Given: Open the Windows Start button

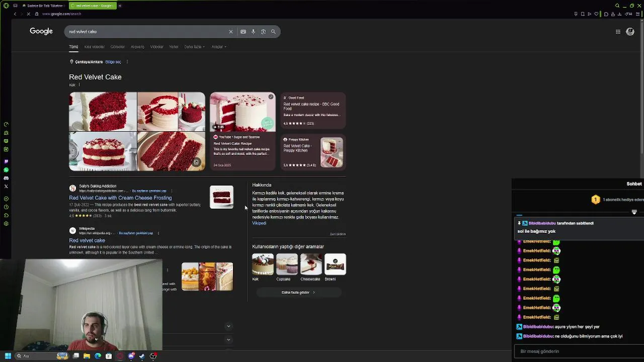Looking at the screenshot, I should (x=8, y=356).
